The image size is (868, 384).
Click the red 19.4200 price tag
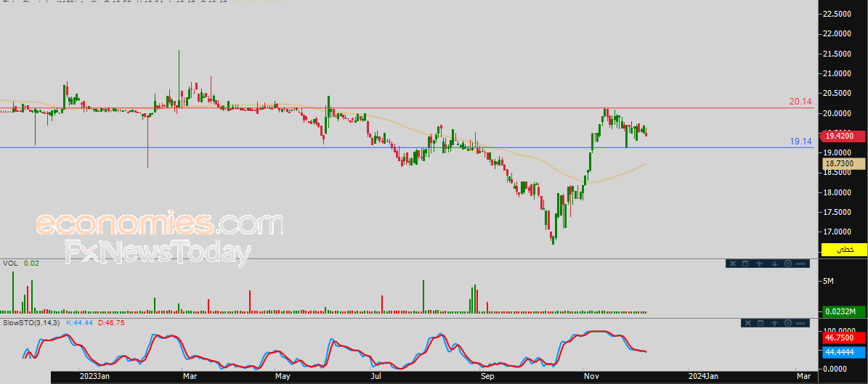point(843,136)
